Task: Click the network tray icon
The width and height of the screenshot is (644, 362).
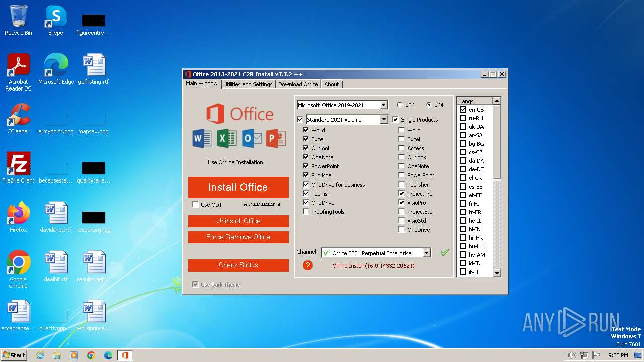Action: pyautogui.click(x=584, y=355)
